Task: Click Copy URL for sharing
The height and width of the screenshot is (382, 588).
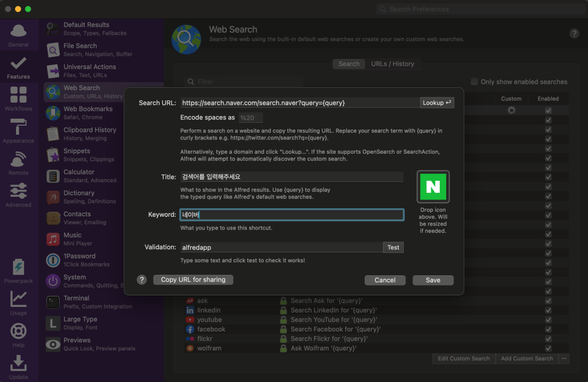Action: pyautogui.click(x=193, y=280)
